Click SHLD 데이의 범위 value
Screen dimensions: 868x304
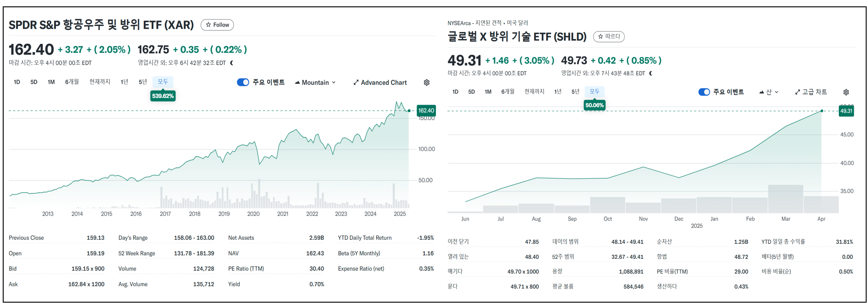pos(628,242)
